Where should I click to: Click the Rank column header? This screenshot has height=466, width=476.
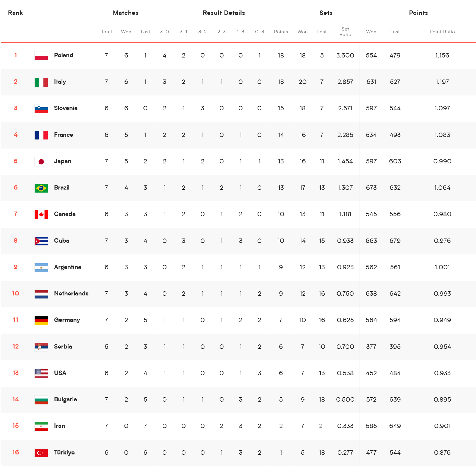point(15,13)
